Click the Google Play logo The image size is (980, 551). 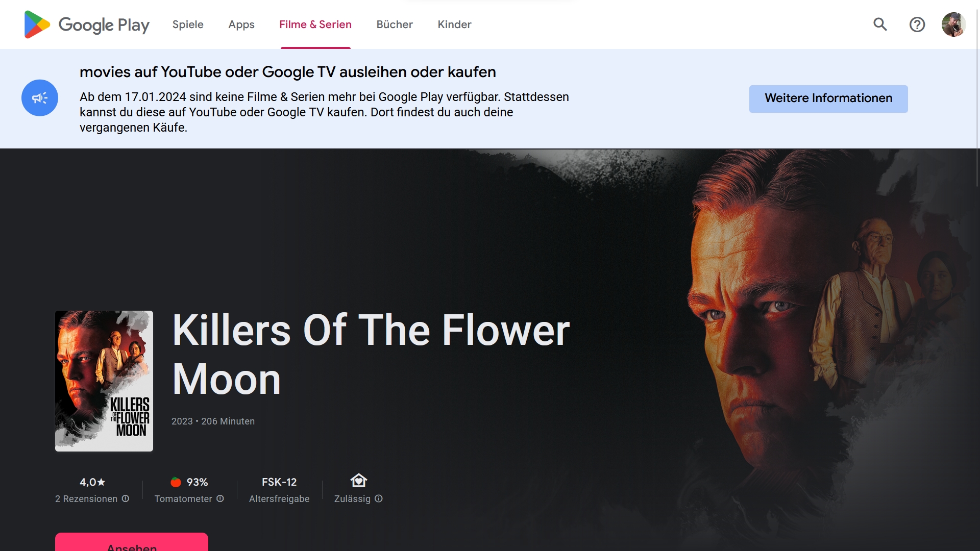(x=87, y=24)
